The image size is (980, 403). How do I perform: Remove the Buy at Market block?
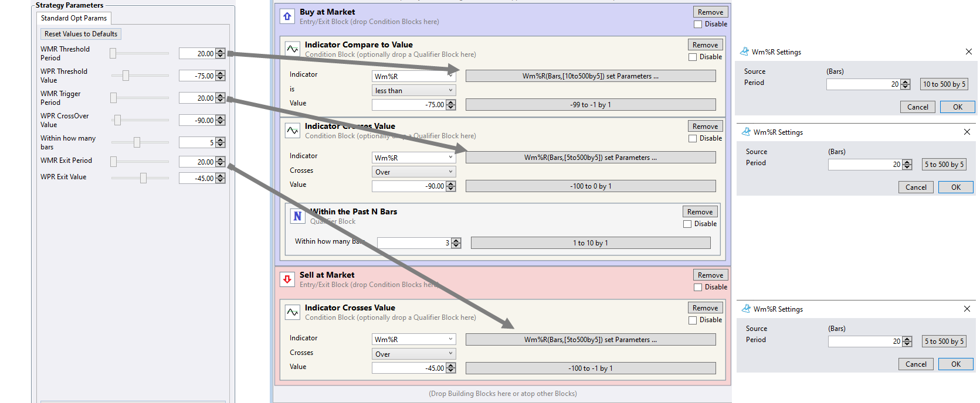coord(710,12)
